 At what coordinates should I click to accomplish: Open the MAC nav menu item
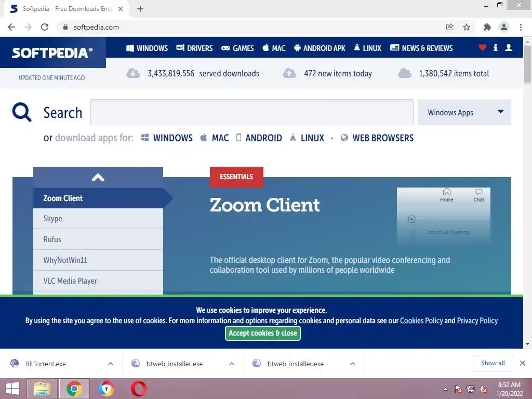click(274, 48)
